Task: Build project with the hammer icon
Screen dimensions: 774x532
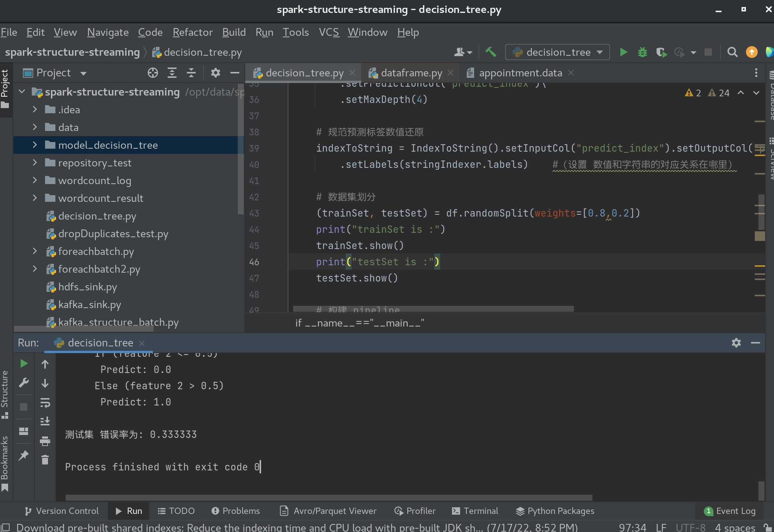Action: point(491,52)
